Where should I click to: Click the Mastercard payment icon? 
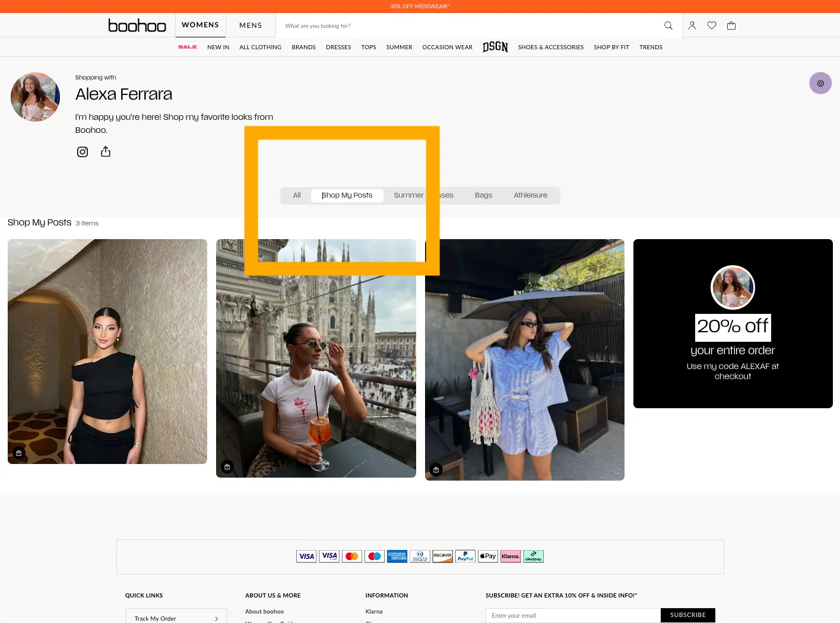pos(352,557)
